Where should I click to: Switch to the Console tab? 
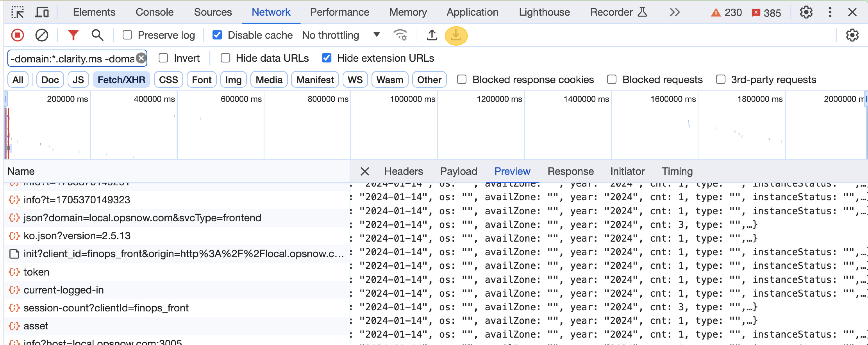tap(154, 12)
